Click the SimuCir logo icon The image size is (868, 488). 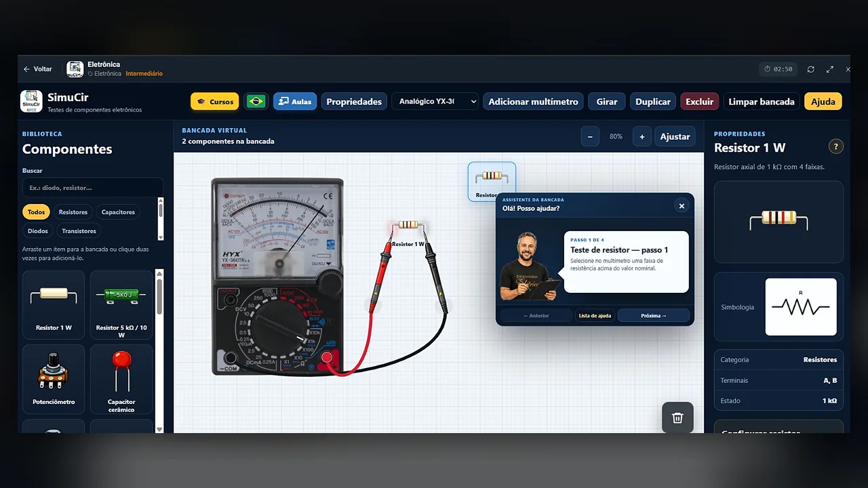click(31, 101)
